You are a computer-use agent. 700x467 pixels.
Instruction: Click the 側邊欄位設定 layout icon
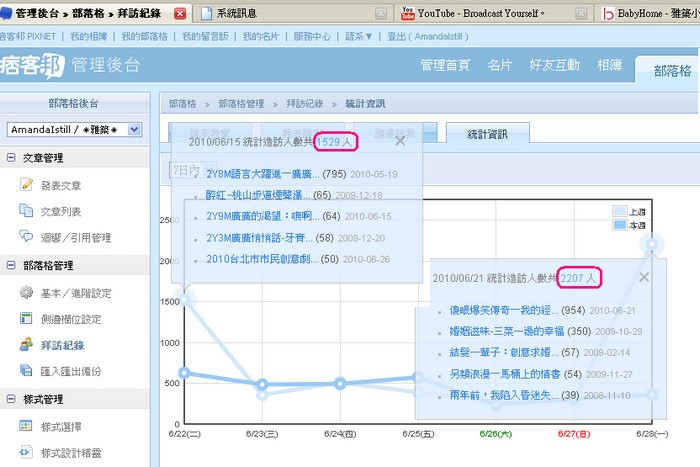pos(26,318)
